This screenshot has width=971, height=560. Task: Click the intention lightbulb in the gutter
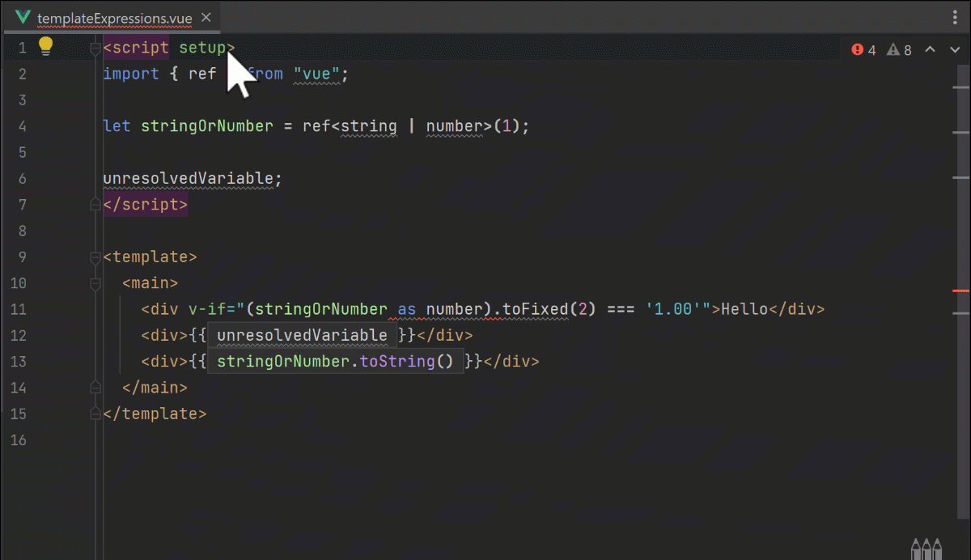45,47
